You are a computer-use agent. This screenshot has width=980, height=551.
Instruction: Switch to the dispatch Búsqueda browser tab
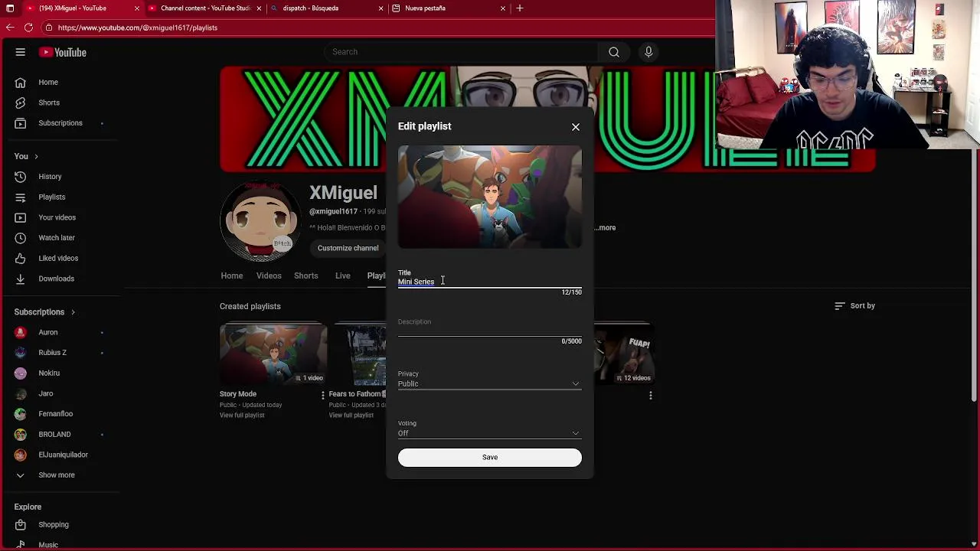[327, 8]
